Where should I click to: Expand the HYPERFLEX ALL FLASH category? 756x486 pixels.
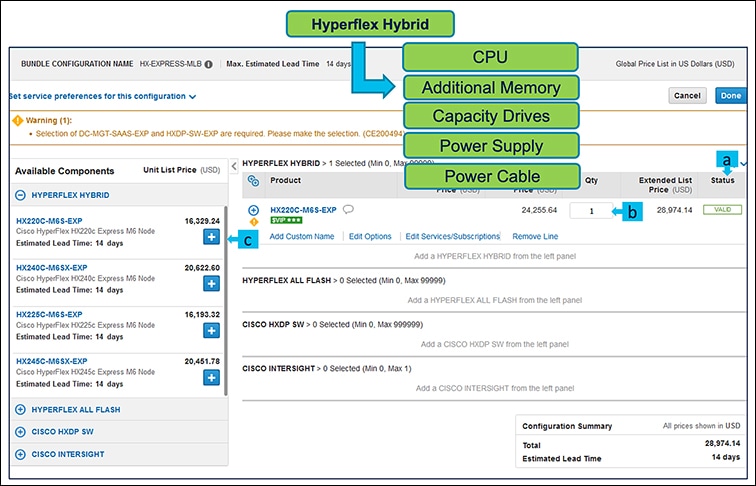[x=21, y=409]
